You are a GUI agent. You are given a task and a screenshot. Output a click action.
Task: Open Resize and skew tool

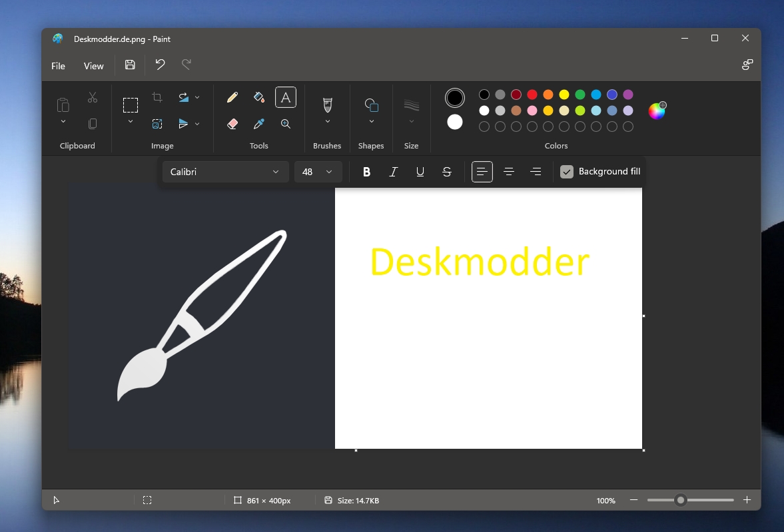click(x=157, y=123)
